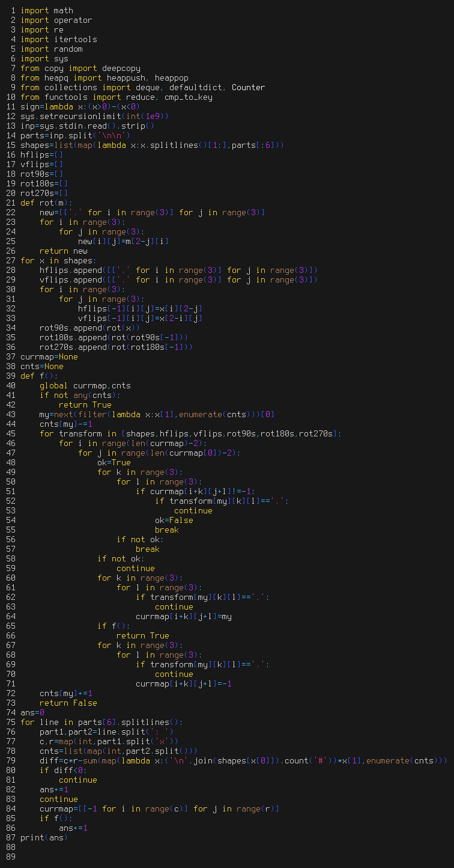Click 'inp=sys.stdin.read().strip()' line
The width and height of the screenshot is (454, 868).
[88, 126]
